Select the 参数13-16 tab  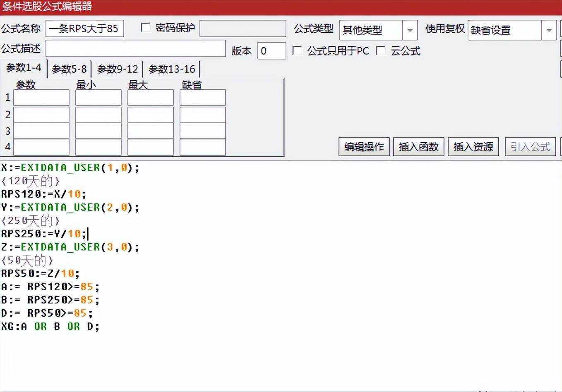172,69
